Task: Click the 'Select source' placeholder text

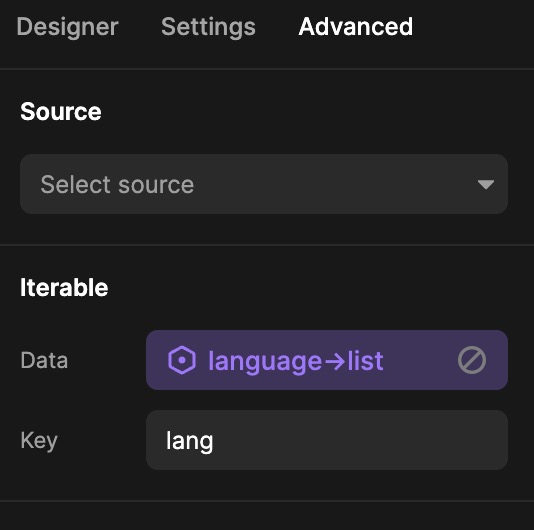Action: click(117, 184)
